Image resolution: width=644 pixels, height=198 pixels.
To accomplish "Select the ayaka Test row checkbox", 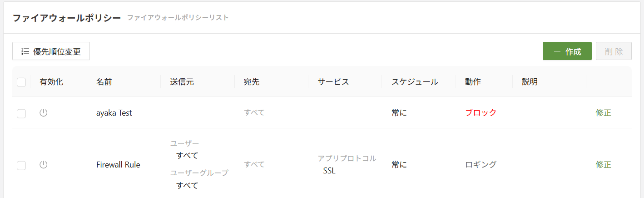I will (21, 113).
